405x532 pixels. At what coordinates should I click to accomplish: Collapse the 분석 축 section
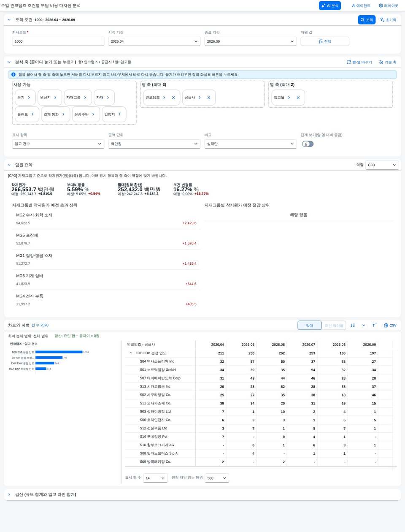(9, 62)
